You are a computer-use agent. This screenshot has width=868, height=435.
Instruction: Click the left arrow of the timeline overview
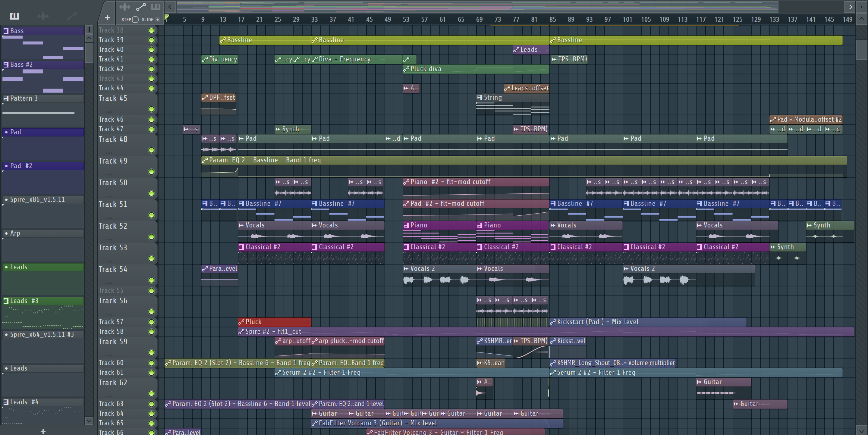point(170,7)
